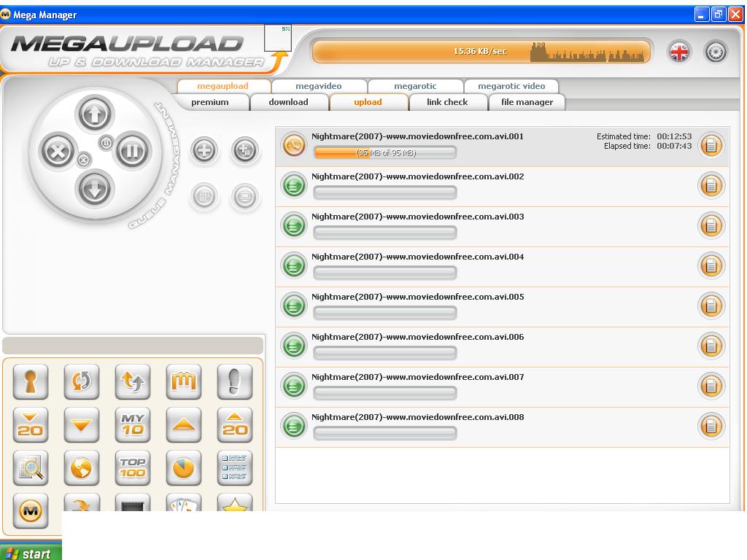This screenshot has height=560, width=747.
Task: Click the green status icon of avi.007
Action: 294,386
